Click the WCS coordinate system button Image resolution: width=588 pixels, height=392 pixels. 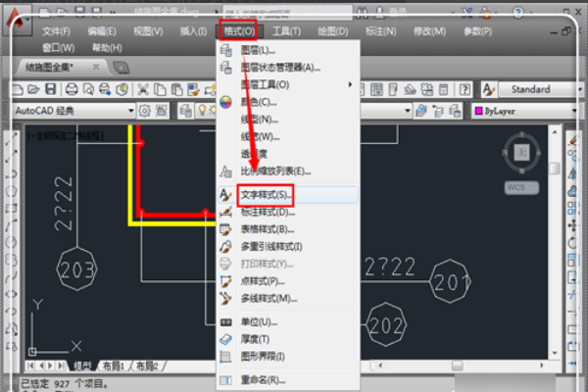point(521,187)
